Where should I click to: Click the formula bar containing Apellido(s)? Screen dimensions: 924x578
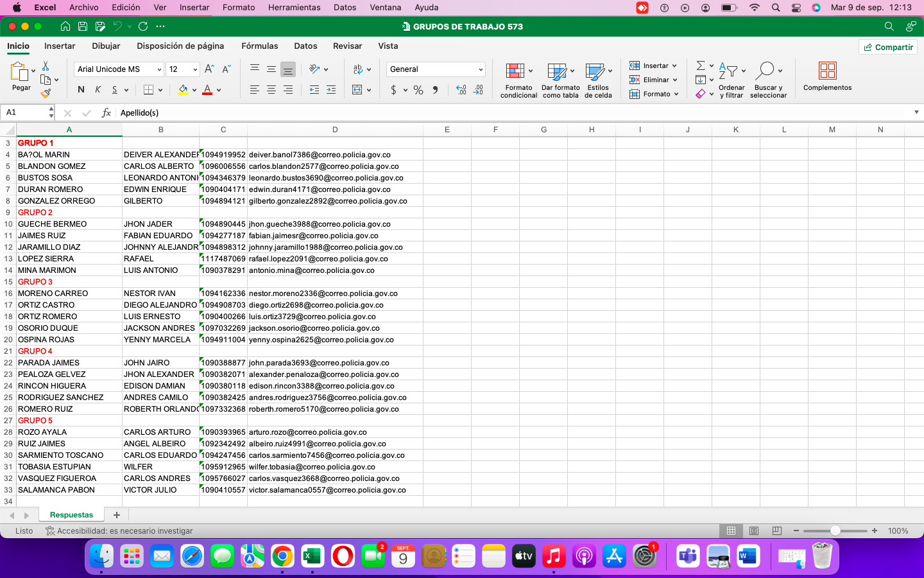click(513, 112)
